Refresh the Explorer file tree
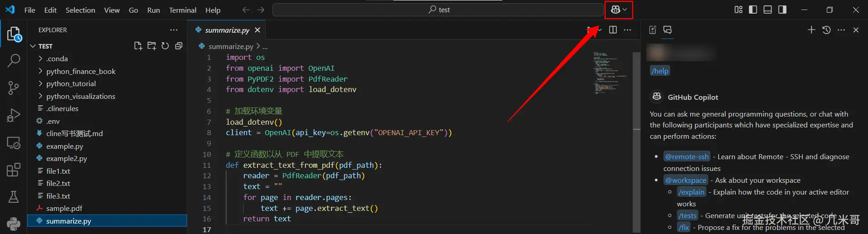This screenshot has width=868, height=234. pyautogui.click(x=165, y=46)
